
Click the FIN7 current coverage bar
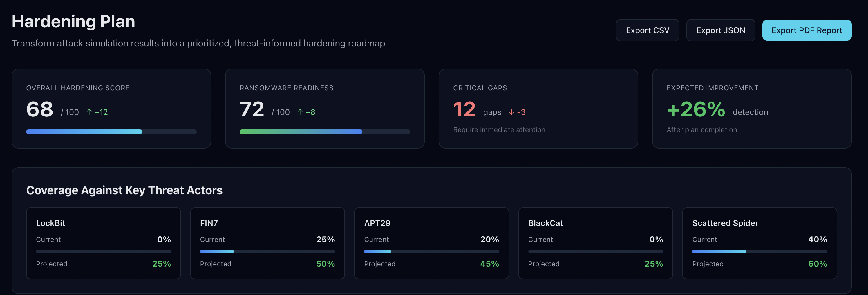(x=267, y=251)
